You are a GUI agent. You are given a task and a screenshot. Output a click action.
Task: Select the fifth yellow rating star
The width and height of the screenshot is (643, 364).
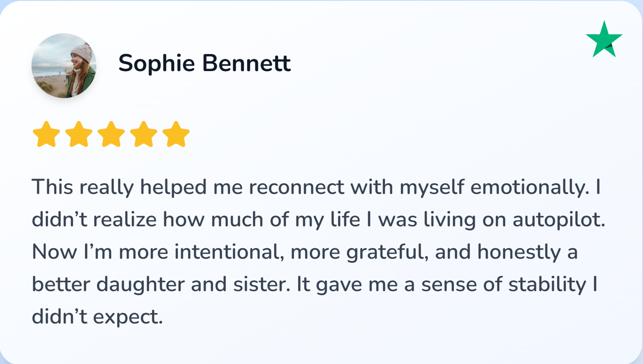tap(176, 134)
